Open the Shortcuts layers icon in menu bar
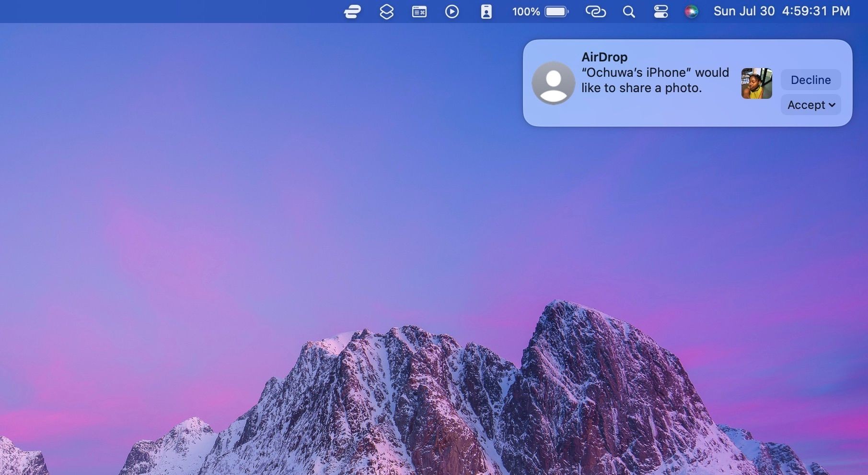Image resolution: width=868 pixels, height=475 pixels. point(386,12)
